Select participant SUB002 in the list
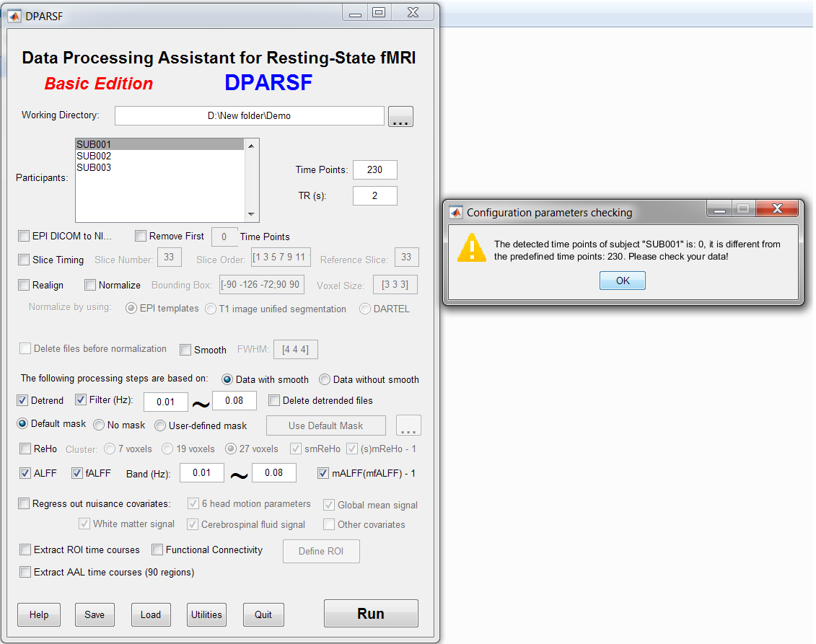 [x=159, y=156]
